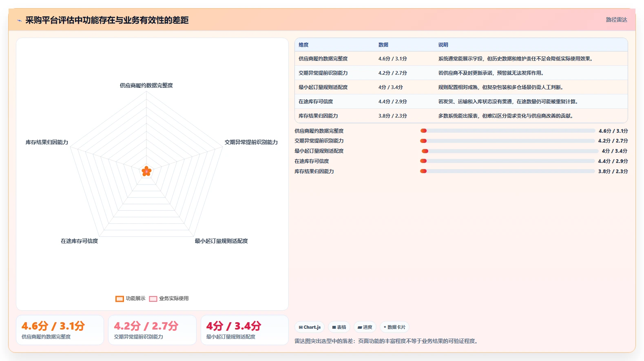Click table value 4.4分 / 2.9分
This screenshot has height=361, width=644.
tap(393, 102)
